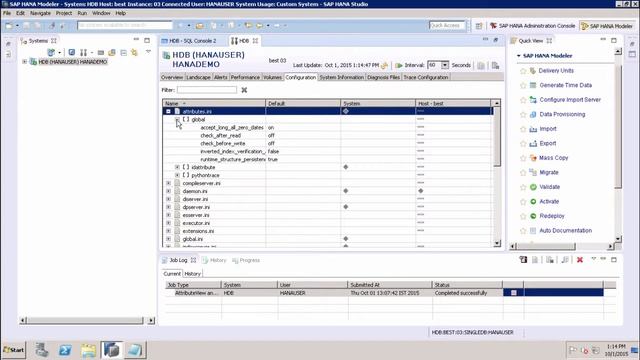Expand the global.ini node
Image resolution: width=640 pixels, height=360 pixels.
point(168,239)
